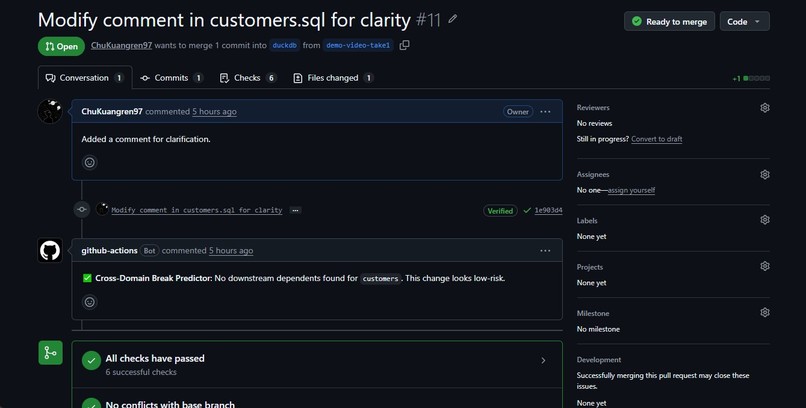Click assign yourself link
Viewport: 806px width, 408px height.
click(631, 190)
